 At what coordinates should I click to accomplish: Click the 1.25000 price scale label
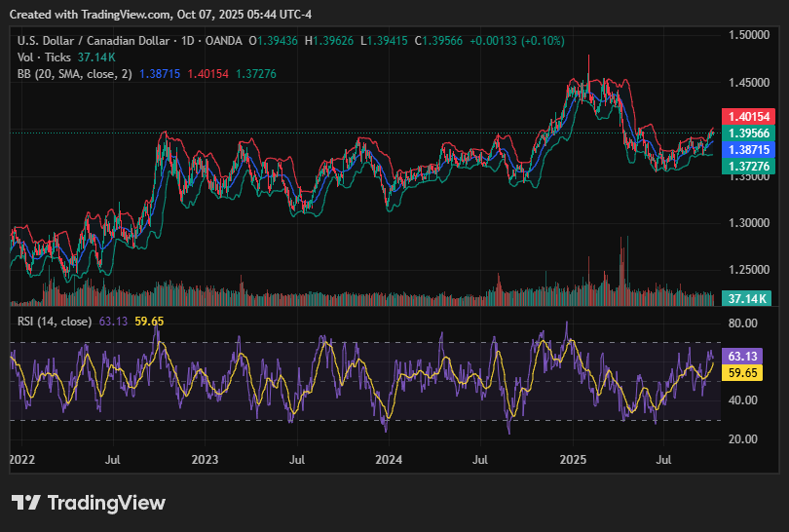tap(748, 270)
